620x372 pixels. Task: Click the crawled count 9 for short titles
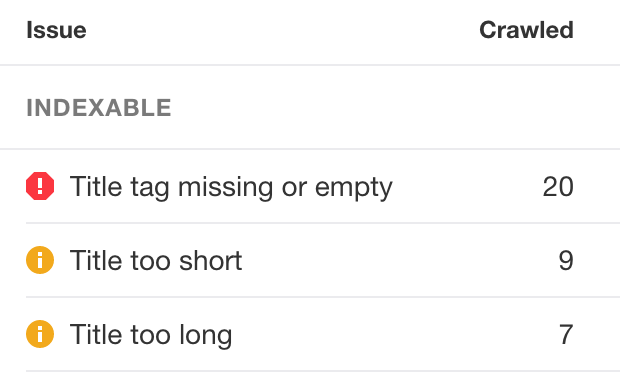point(566,261)
